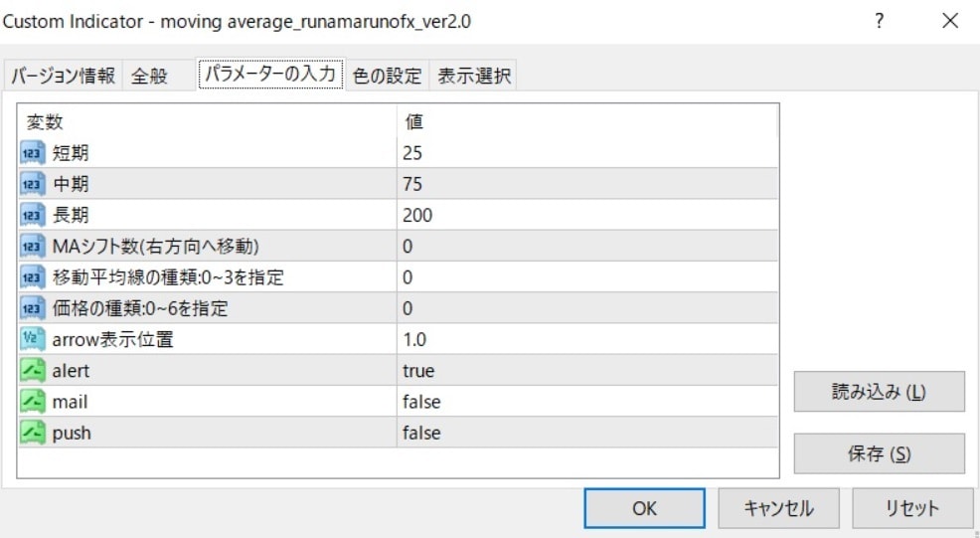This screenshot has height=538, width=980.
Task: Click the integer icon beside 長期
Action: [x=33, y=215]
